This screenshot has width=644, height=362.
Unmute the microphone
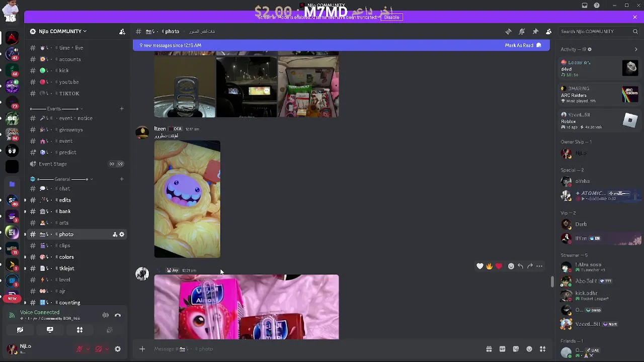pyautogui.click(x=79, y=349)
